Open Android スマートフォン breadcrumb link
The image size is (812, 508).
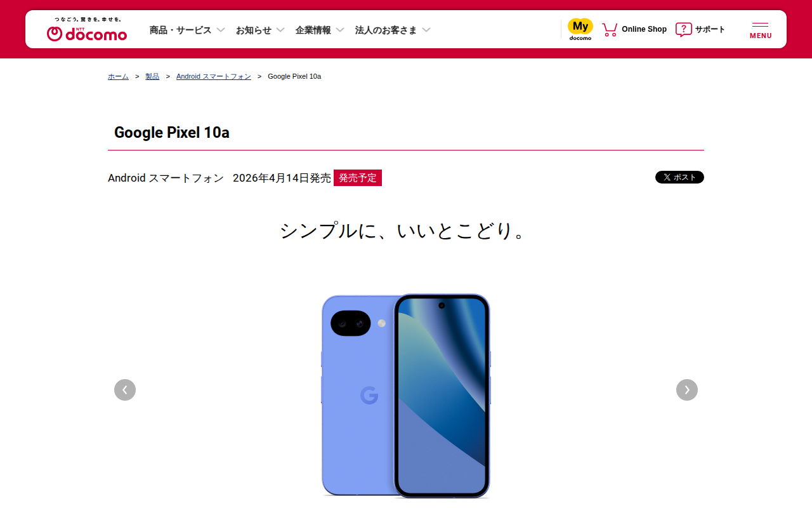214,76
